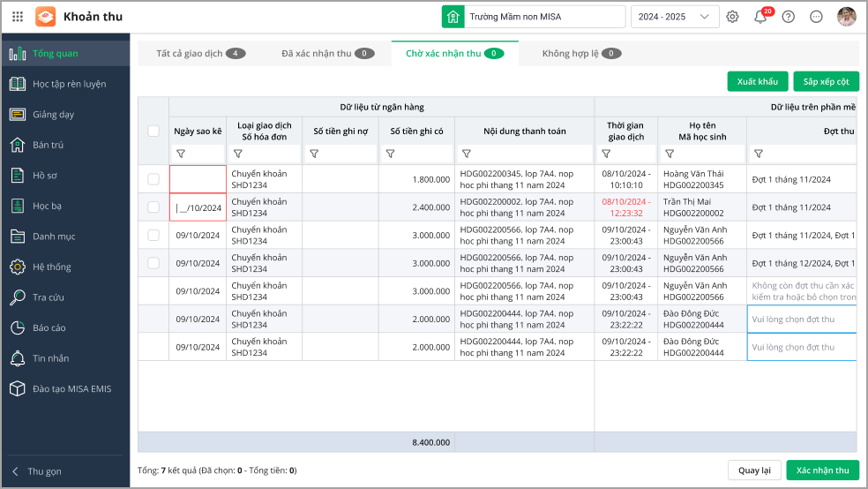Image resolution: width=868 pixels, height=489 pixels.
Task: Open the settings gear in the header
Action: [x=732, y=17]
